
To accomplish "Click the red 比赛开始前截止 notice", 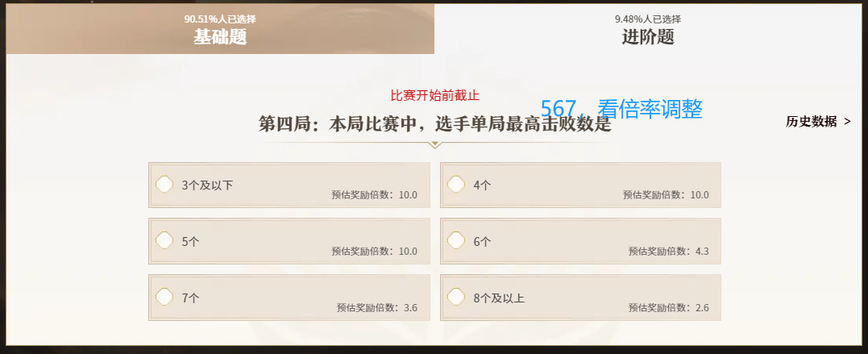I will [x=434, y=95].
